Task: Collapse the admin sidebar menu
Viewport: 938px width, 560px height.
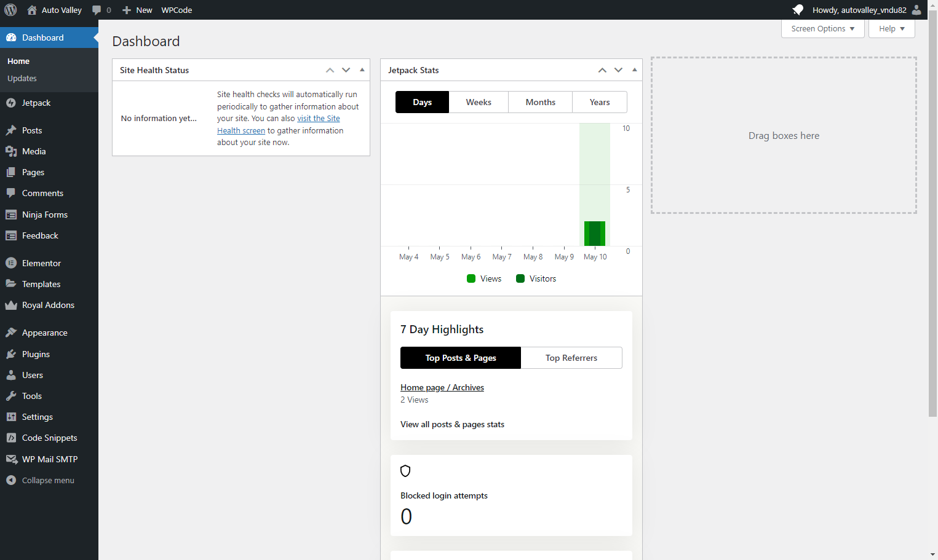Action: pos(49,480)
